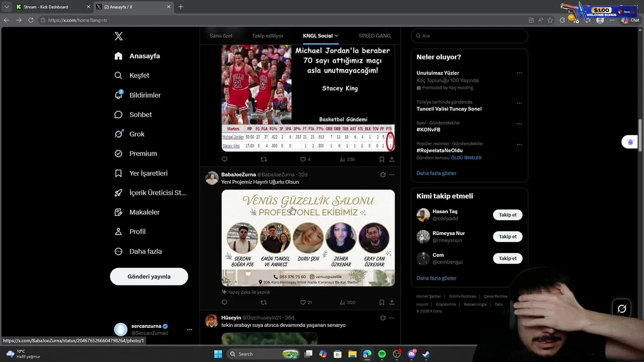This screenshot has height=362, width=644.
Task: Open the tab search dropdown arrow
Action: (x=6, y=7)
